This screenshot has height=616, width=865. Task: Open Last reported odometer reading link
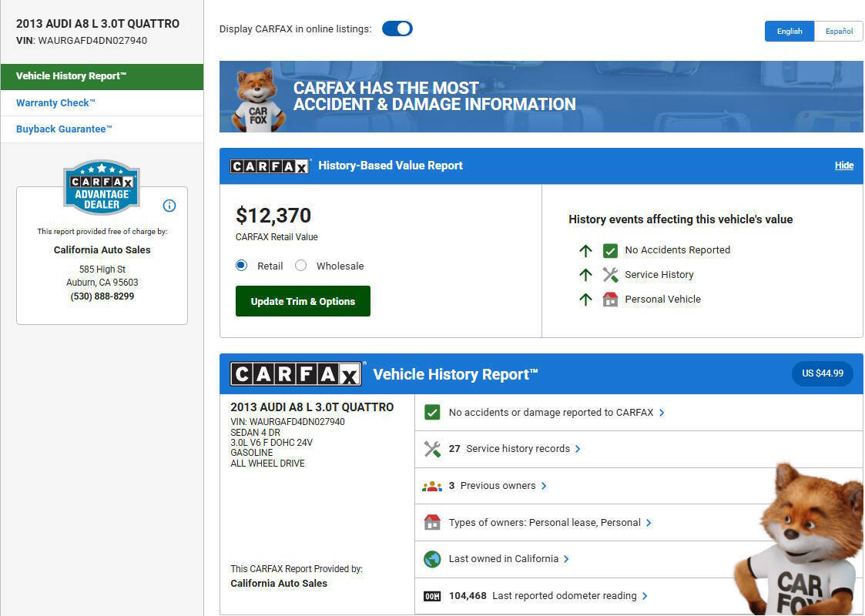click(543, 596)
